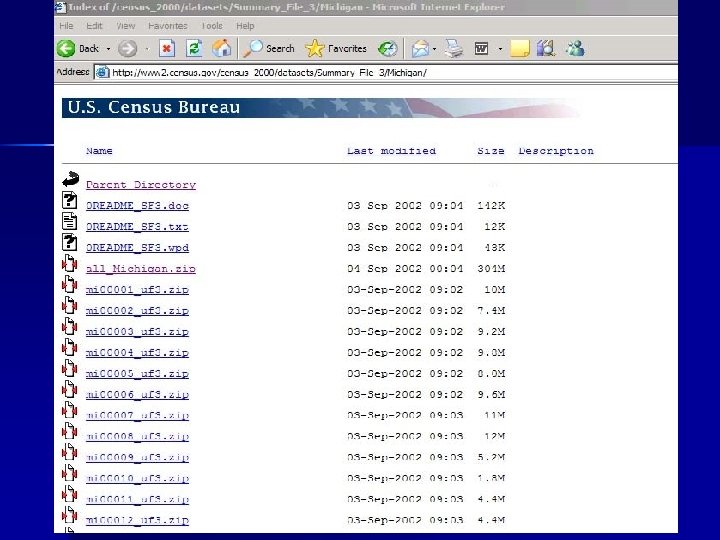Click the compressed-file icon beside all_Michigan.zip
Viewport: 720px width, 540px height.
(x=69, y=263)
